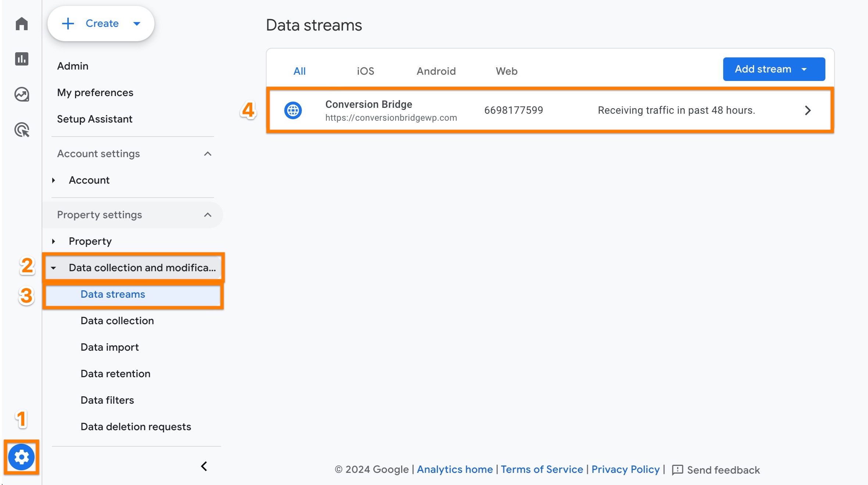This screenshot has width=868, height=485.
Task: Expand the Property tree item
Action: point(54,241)
